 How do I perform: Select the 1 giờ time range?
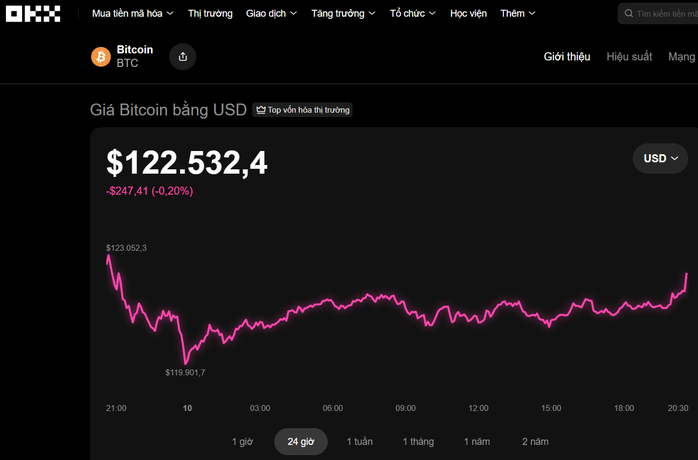[x=242, y=441]
